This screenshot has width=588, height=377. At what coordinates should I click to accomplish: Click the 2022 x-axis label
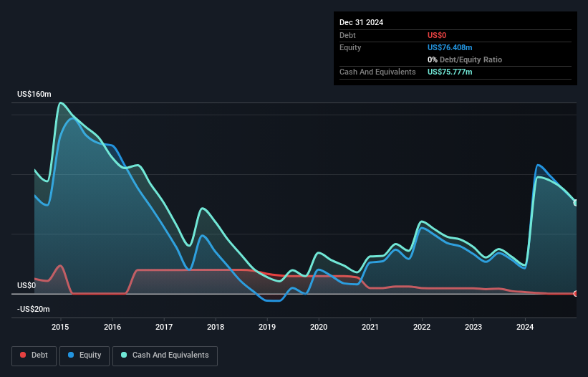pos(422,327)
